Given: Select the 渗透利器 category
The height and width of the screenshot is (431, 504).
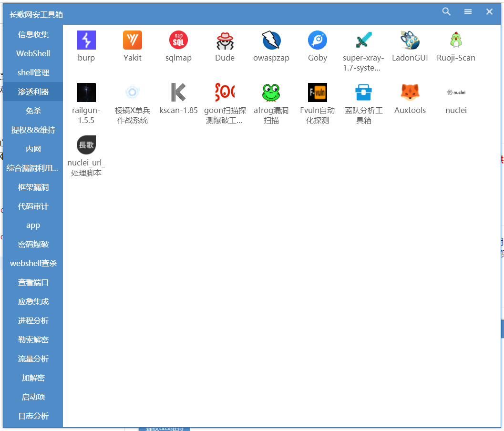Looking at the screenshot, I should point(33,92).
